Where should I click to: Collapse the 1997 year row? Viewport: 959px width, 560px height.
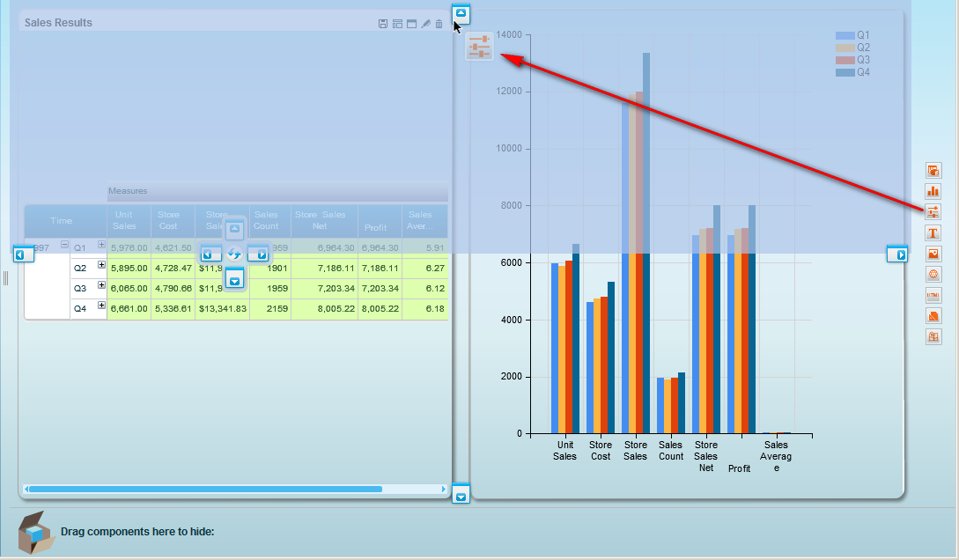[64, 245]
